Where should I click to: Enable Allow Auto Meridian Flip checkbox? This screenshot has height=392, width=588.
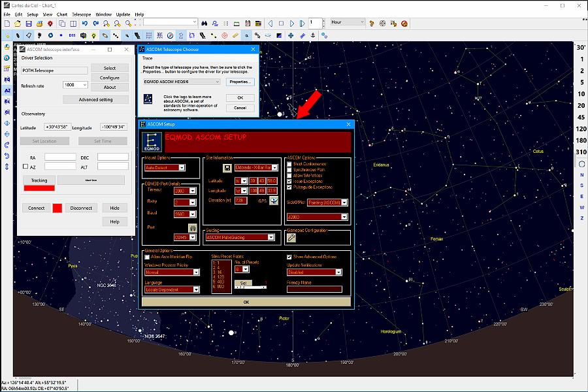click(x=147, y=257)
